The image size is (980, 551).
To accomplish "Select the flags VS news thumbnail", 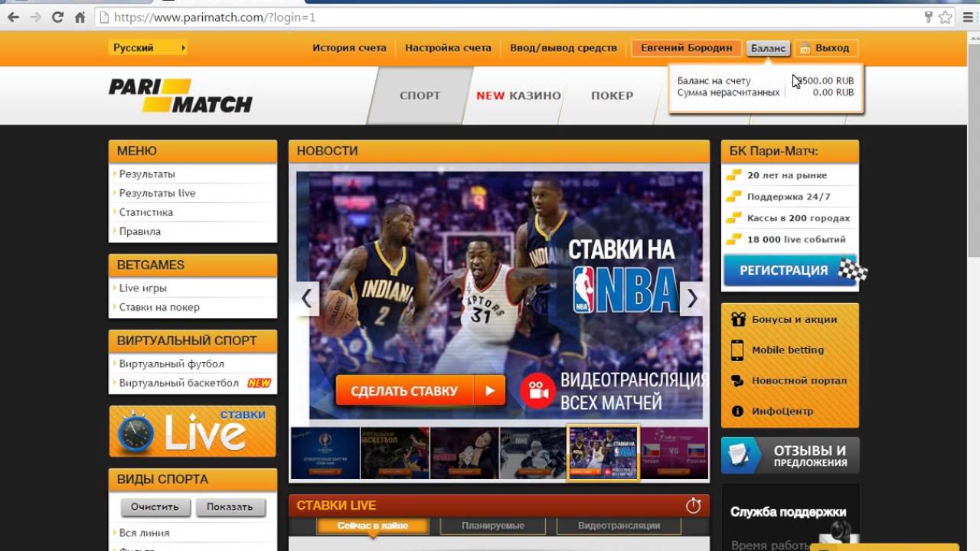I will (x=675, y=453).
